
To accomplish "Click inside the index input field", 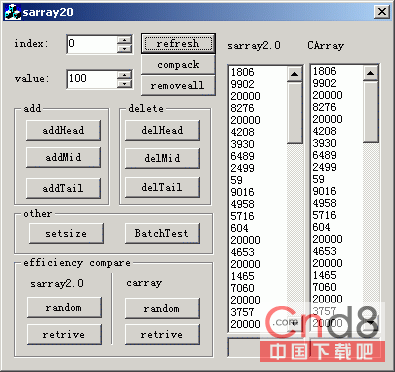I will [x=92, y=44].
